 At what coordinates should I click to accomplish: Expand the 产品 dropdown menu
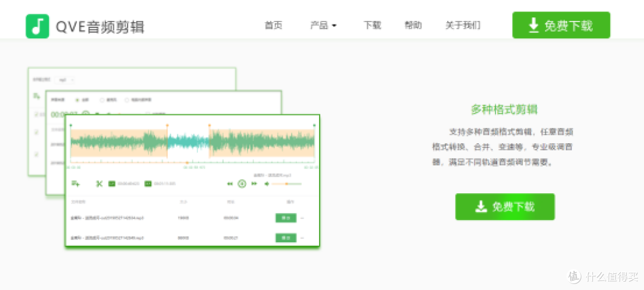tap(323, 26)
